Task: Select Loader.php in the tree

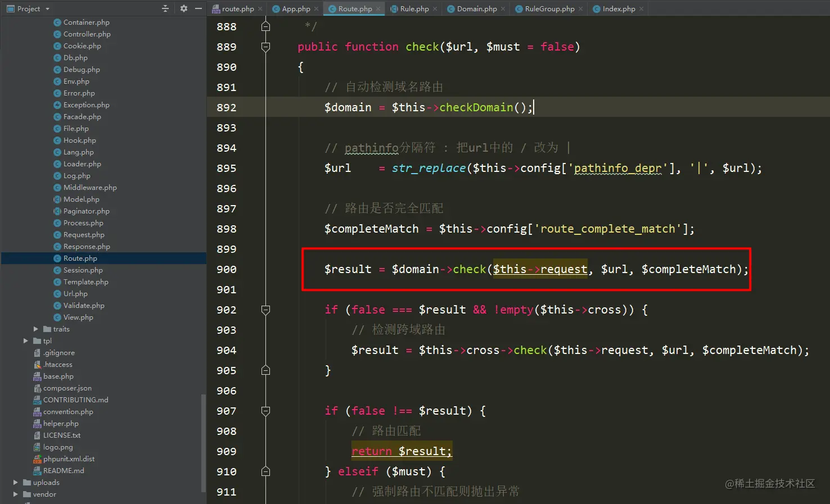Action: (82, 164)
